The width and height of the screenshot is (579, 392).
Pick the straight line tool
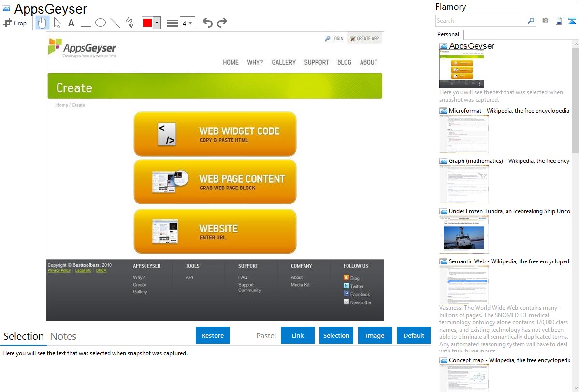[x=115, y=23]
